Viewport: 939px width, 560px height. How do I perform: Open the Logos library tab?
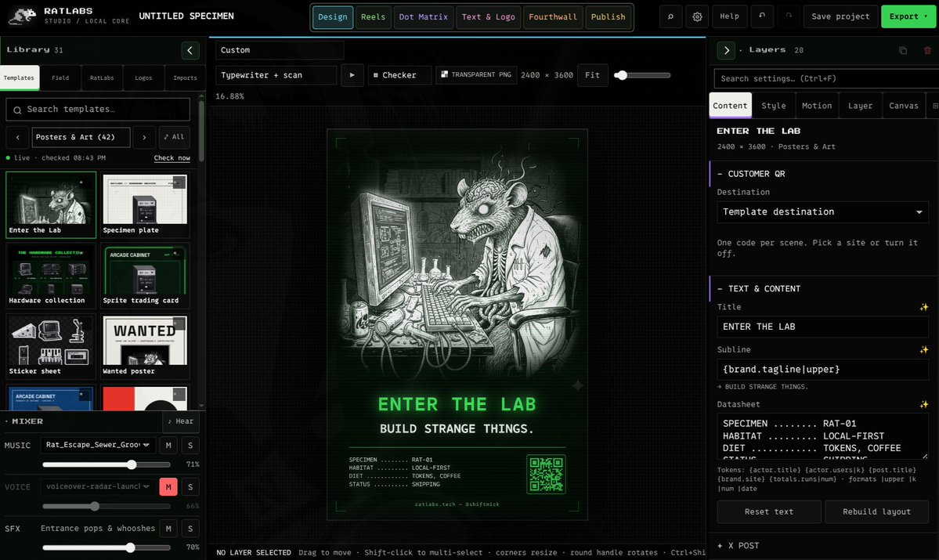click(143, 78)
